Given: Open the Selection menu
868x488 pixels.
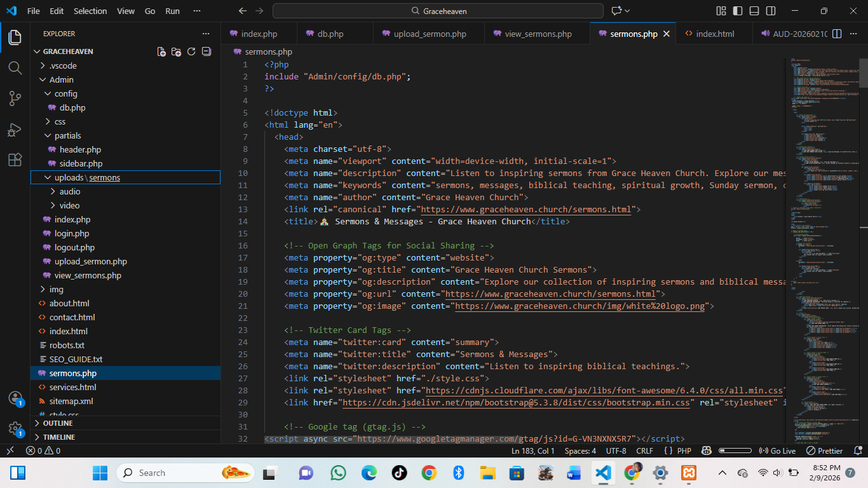Looking at the screenshot, I should tap(90, 11).
